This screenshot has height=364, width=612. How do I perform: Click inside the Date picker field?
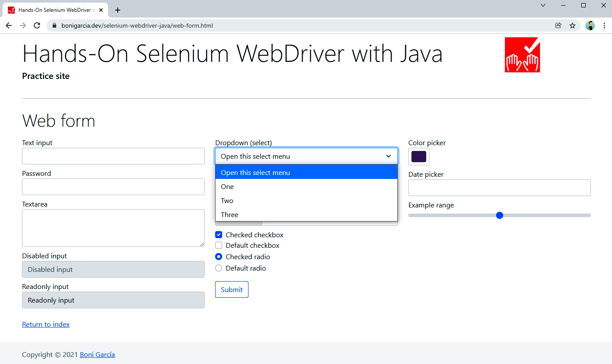coord(499,188)
